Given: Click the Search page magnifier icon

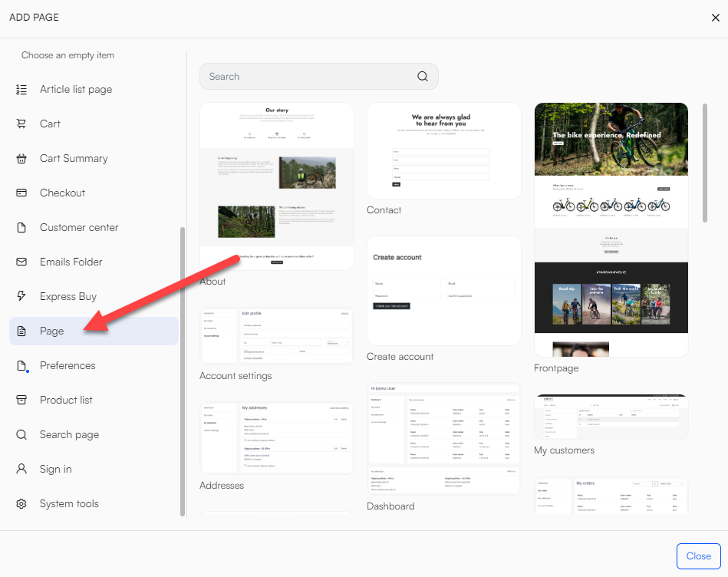Looking at the screenshot, I should coord(21,435).
